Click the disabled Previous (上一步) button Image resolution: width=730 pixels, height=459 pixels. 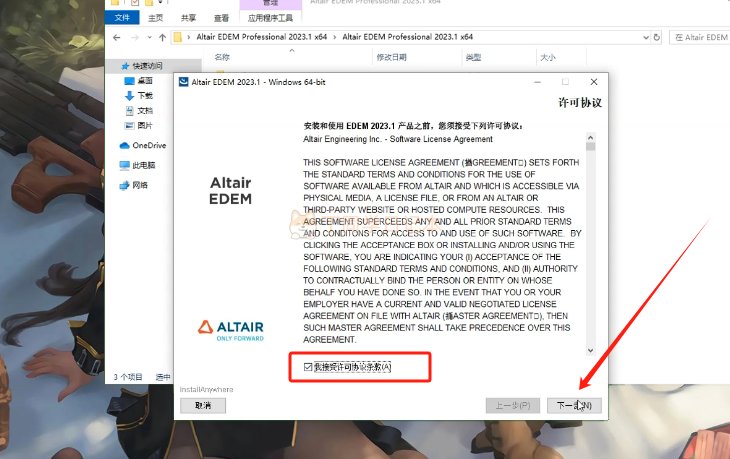pos(513,405)
